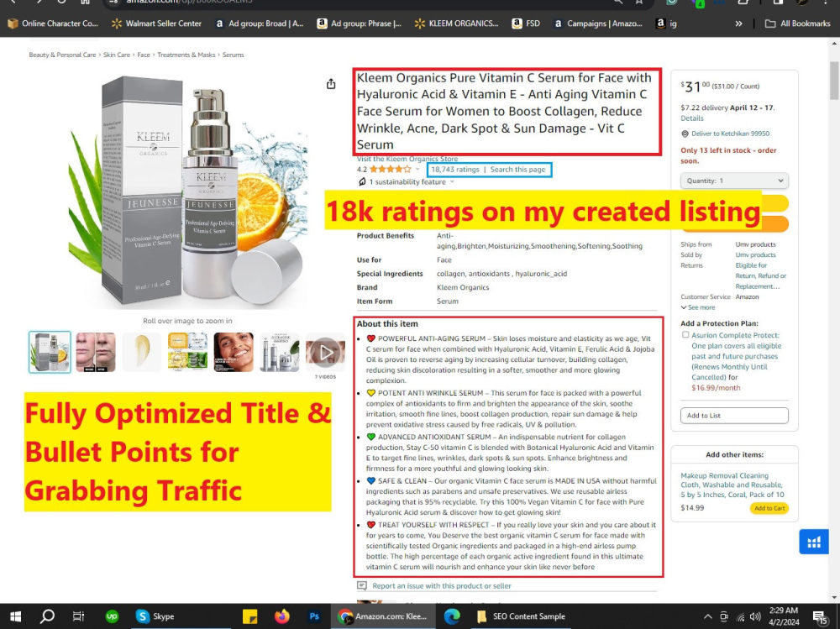Open Campaigns | Amazon bookmark

tap(598, 24)
